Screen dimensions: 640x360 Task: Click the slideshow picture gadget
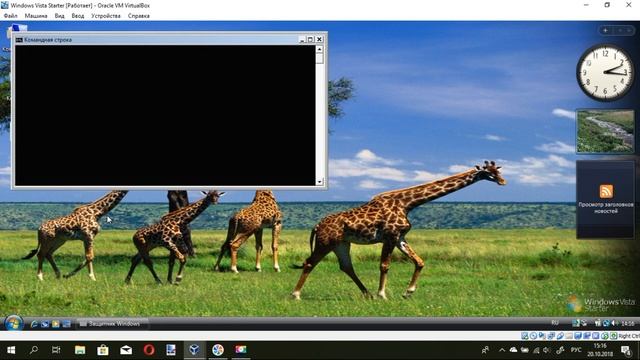coord(605,131)
